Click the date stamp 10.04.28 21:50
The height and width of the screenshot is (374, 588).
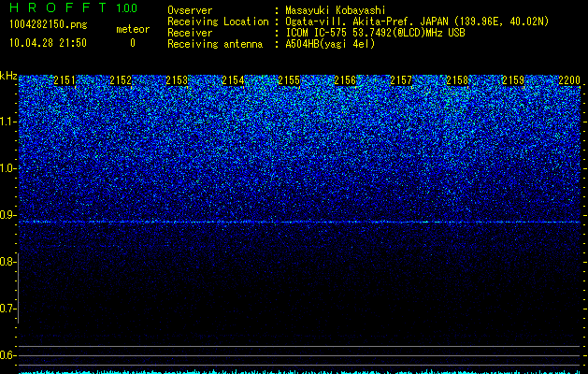click(x=49, y=43)
